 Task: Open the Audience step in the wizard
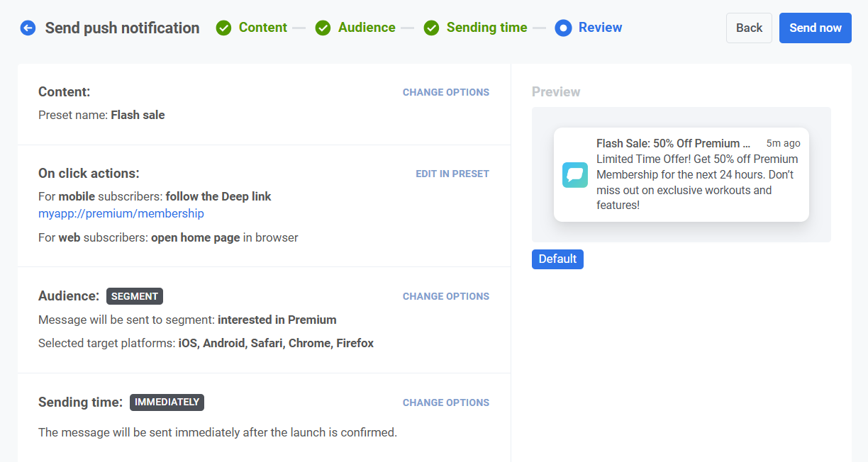pos(366,28)
